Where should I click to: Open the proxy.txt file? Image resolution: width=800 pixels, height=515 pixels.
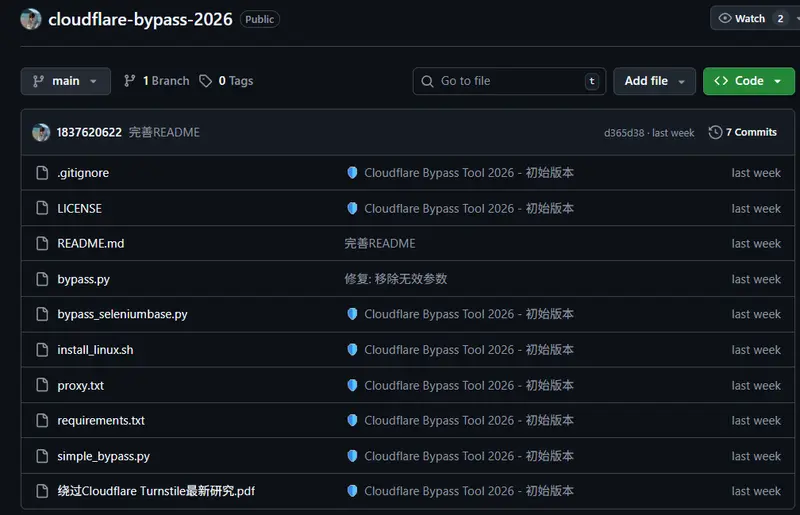click(81, 385)
